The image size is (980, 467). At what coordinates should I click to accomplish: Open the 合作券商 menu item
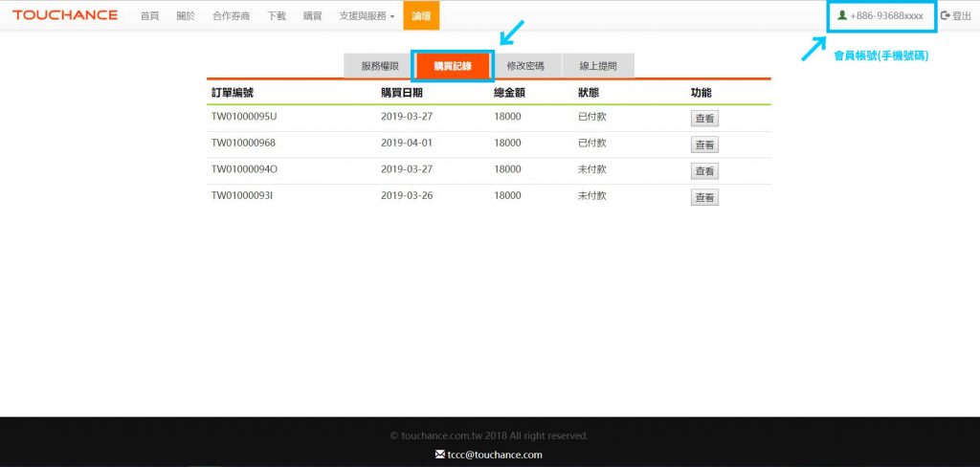[x=231, y=15]
